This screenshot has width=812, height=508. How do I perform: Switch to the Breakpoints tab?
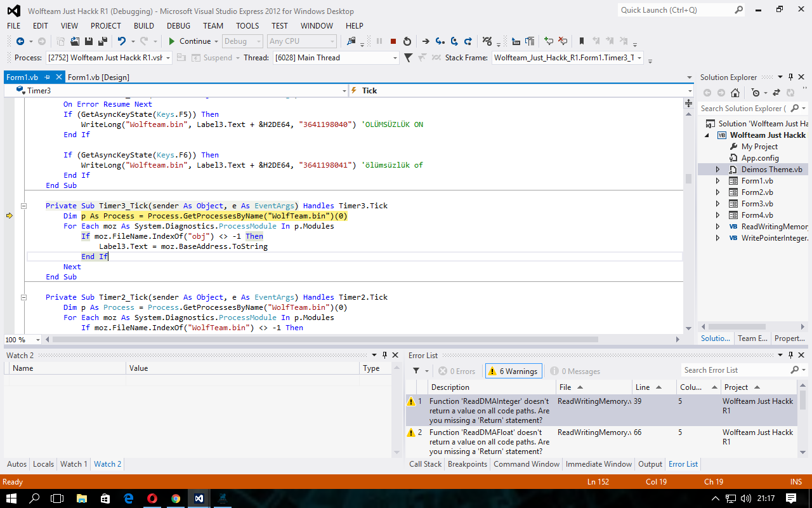click(468, 464)
